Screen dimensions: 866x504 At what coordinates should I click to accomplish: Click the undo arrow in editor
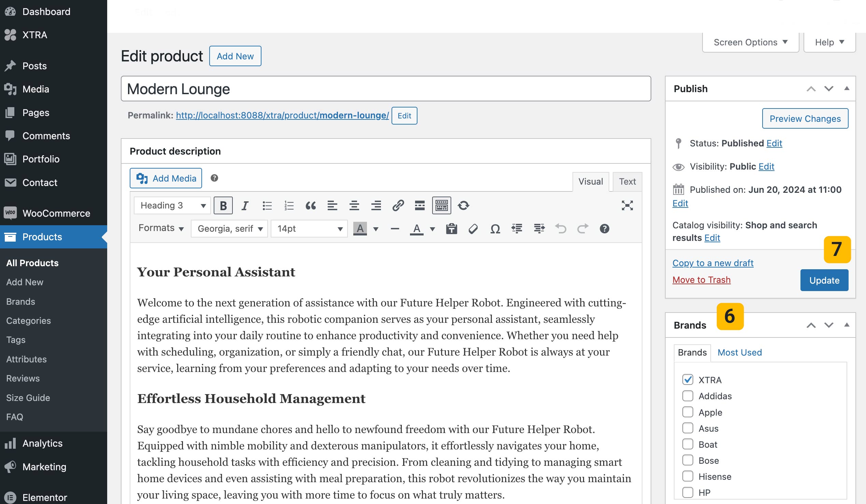coord(560,229)
